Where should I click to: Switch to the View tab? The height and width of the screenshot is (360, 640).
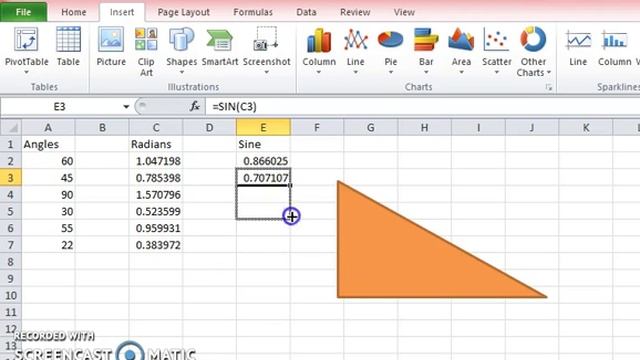404,12
